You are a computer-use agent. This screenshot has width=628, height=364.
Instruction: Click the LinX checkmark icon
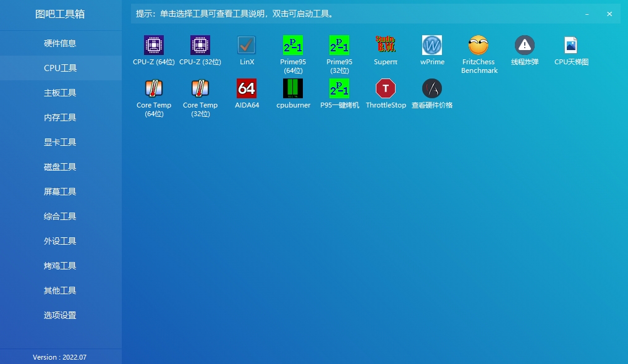(246, 45)
